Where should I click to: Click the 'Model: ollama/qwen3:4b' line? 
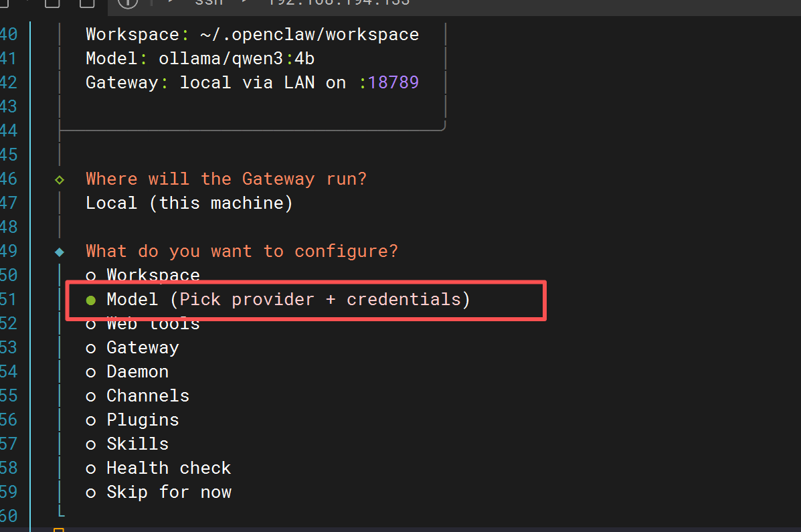(x=199, y=59)
